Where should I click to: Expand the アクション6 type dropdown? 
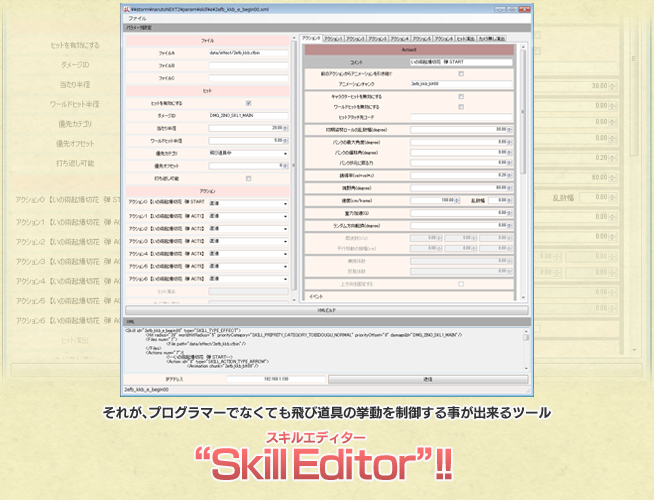(249, 279)
